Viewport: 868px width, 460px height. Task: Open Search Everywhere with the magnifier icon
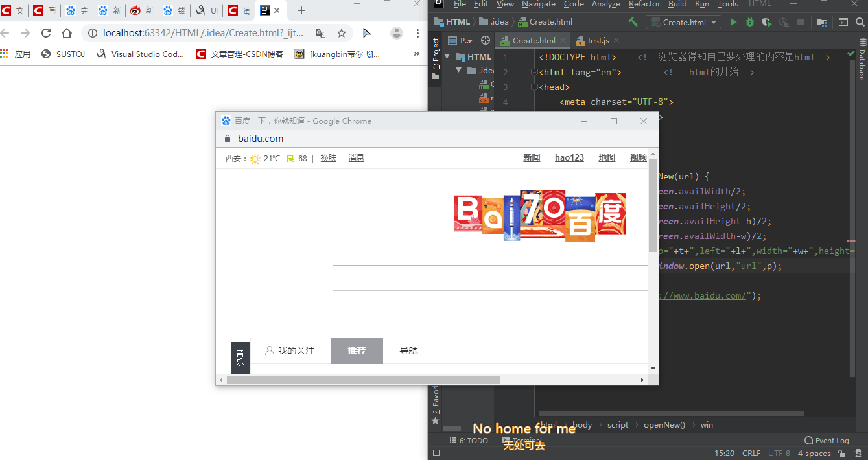tap(860, 22)
